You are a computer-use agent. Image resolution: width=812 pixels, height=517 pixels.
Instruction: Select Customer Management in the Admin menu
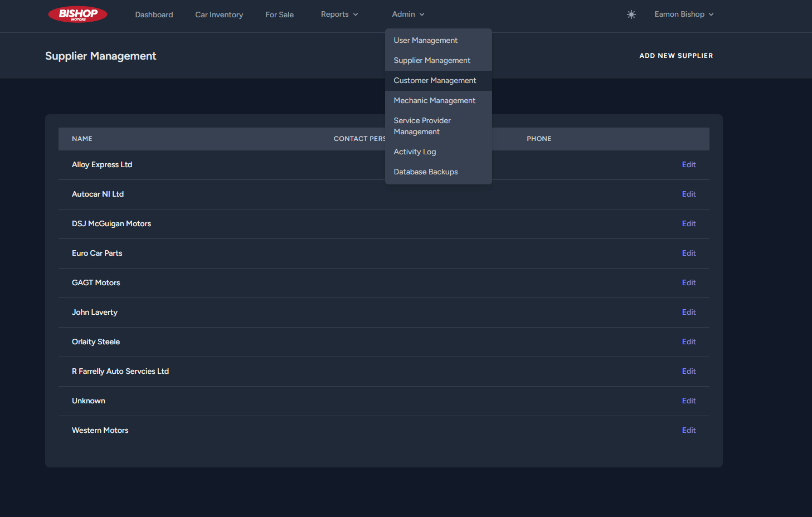(435, 80)
